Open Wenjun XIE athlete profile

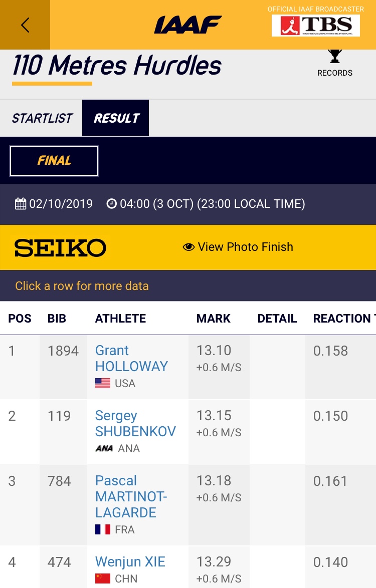130,562
